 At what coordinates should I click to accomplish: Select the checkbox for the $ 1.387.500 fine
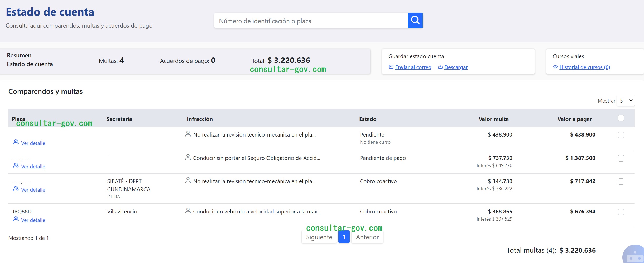point(621,158)
